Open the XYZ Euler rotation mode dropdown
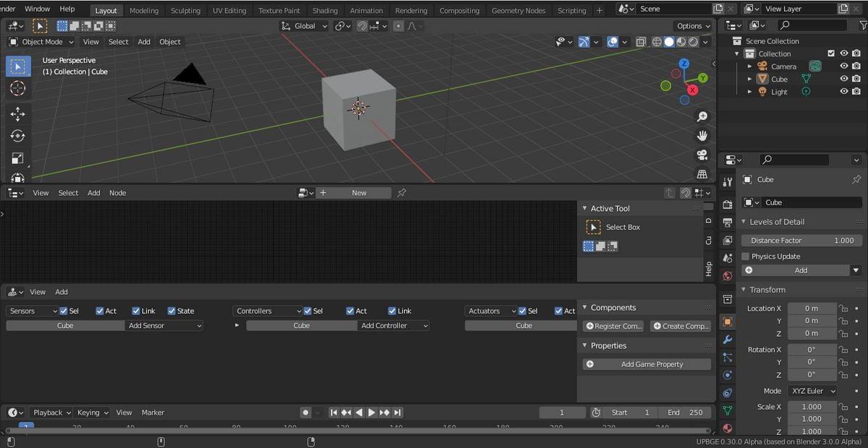The width and height of the screenshot is (868, 448). coord(812,391)
